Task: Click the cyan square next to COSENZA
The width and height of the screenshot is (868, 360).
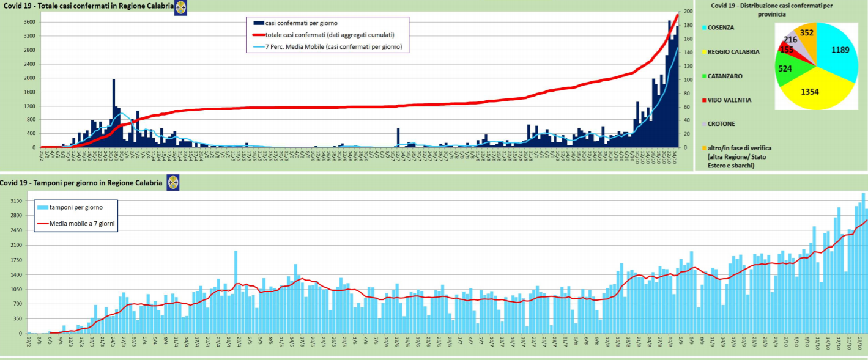Action: click(x=705, y=28)
